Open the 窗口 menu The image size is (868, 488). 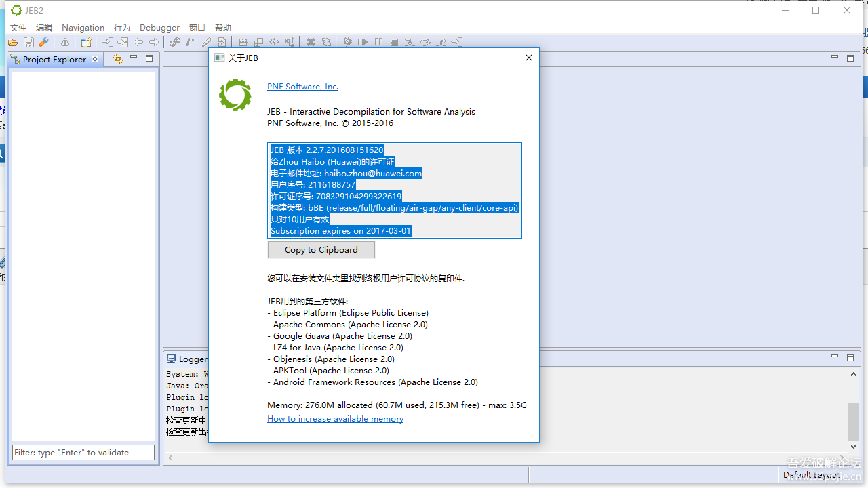(197, 28)
